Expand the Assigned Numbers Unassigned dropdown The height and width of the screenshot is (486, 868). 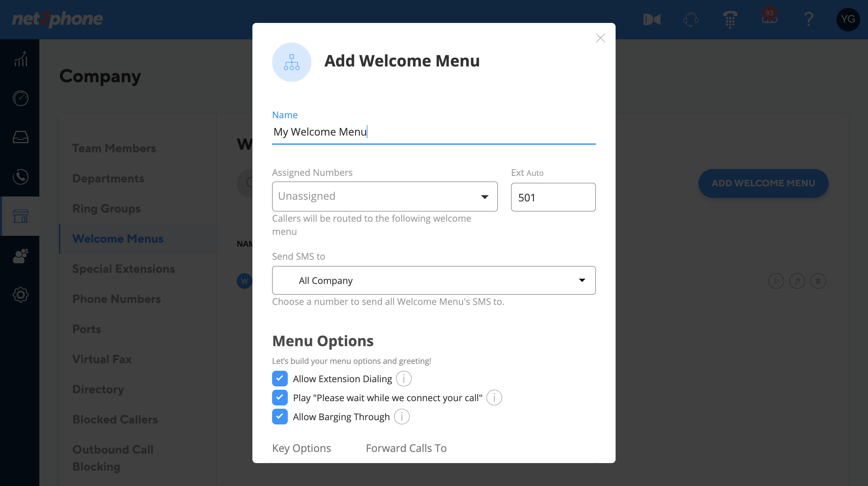coord(385,196)
